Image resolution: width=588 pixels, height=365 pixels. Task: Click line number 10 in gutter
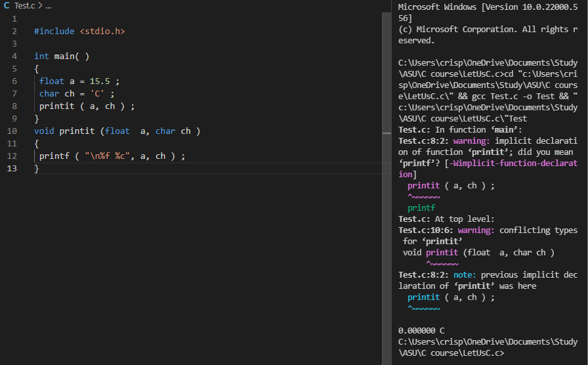(12, 131)
